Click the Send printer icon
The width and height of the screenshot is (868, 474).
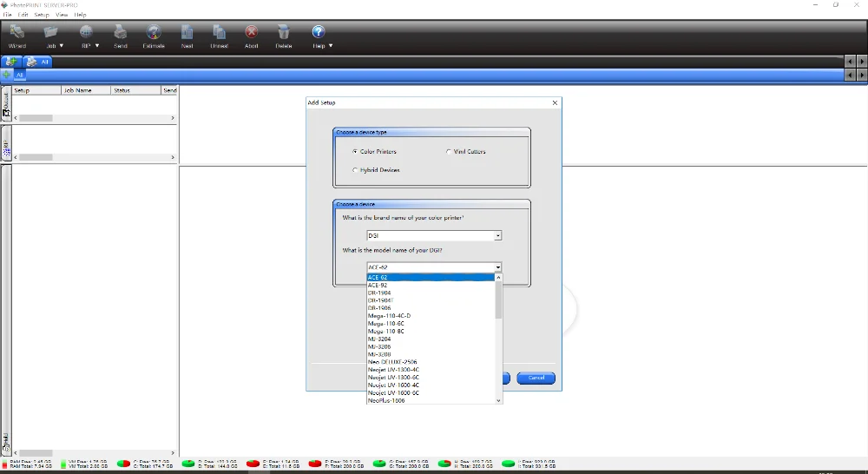120,32
